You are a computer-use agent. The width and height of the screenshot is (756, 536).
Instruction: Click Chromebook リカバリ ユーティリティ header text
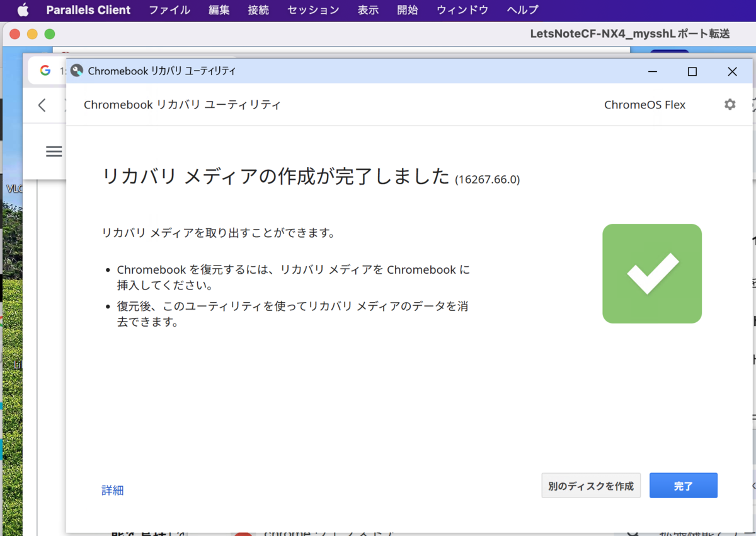tap(182, 105)
